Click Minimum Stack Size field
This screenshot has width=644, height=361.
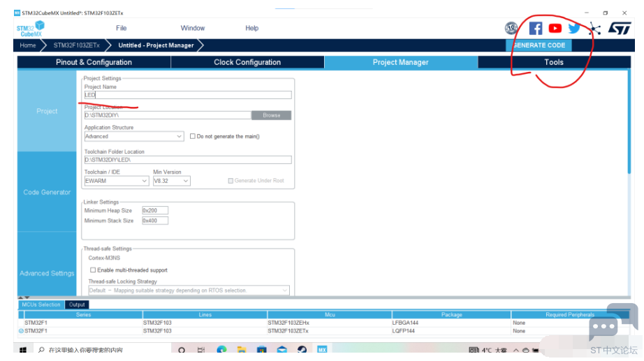(155, 221)
